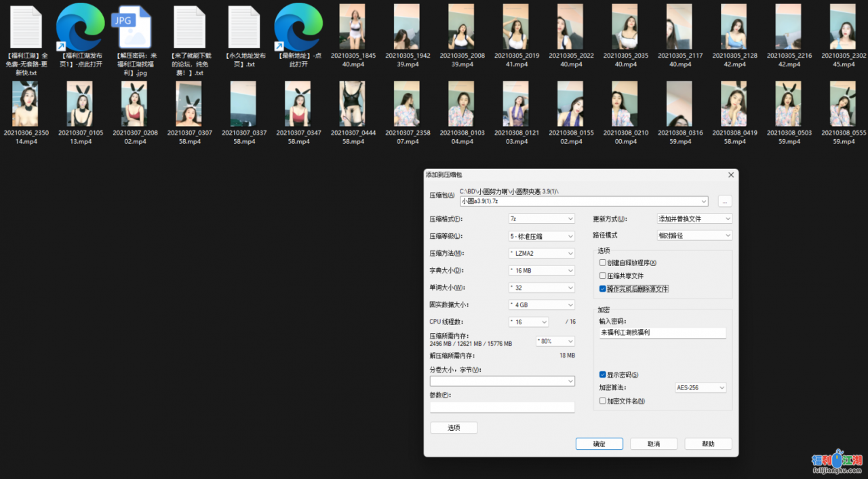Select the 【解压密码：来福利江湖找福利】.jpg image file
The image size is (868, 479).
pyautogui.click(x=132, y=27)
